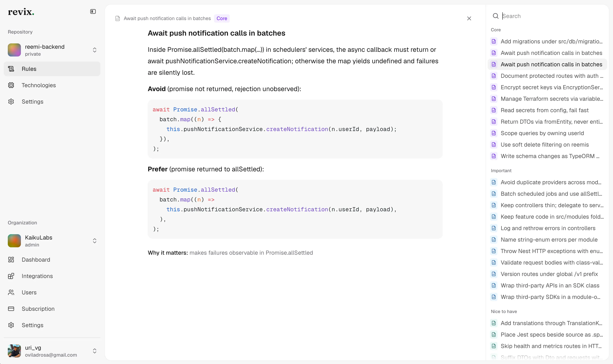Click the Dashboard grid icon

point(11,260)
